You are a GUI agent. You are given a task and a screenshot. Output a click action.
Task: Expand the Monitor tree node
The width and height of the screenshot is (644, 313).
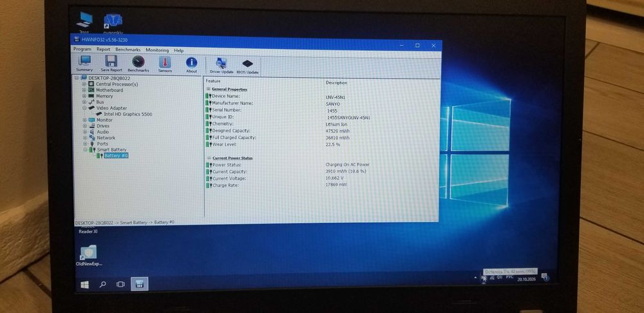pos(84,120)
